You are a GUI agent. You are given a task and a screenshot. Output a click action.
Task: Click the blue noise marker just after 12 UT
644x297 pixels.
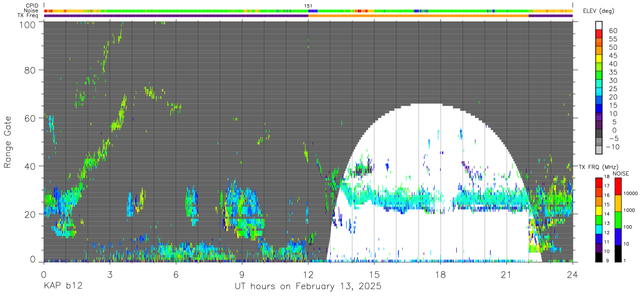tap(312, 10)
